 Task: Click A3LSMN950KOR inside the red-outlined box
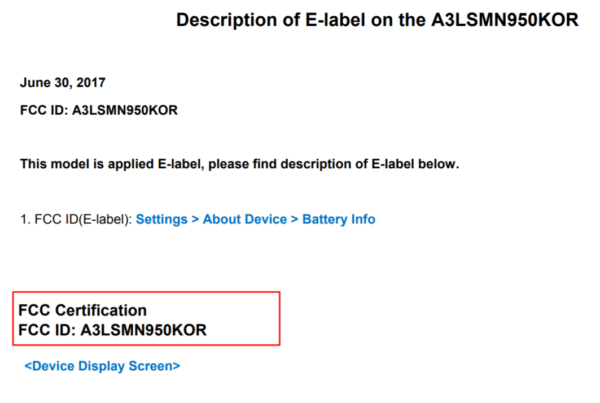click(143, 329)
